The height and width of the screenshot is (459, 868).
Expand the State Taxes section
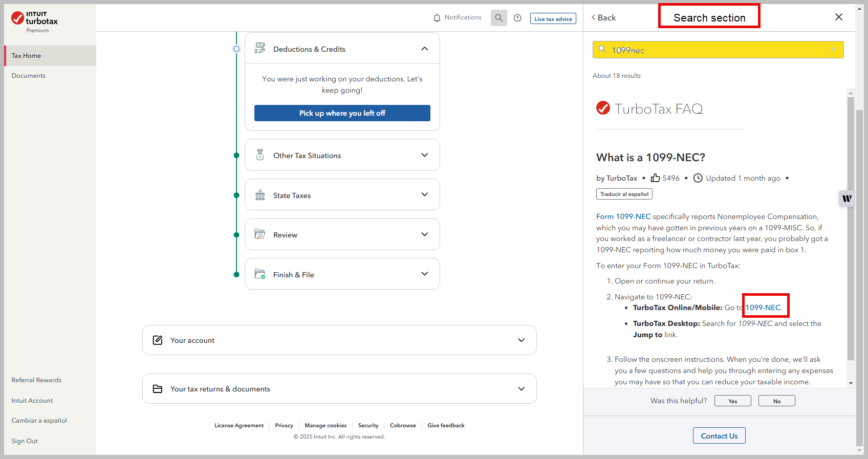tap(424, 194)
